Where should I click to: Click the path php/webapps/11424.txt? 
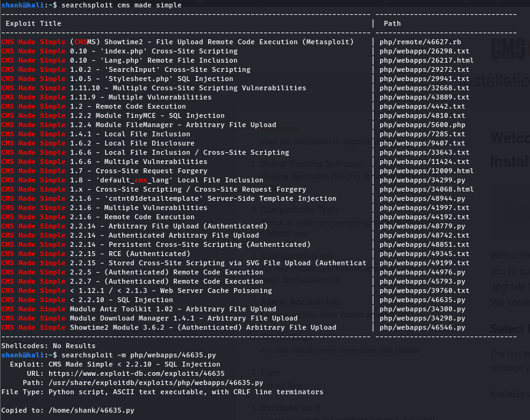[424, 161]
